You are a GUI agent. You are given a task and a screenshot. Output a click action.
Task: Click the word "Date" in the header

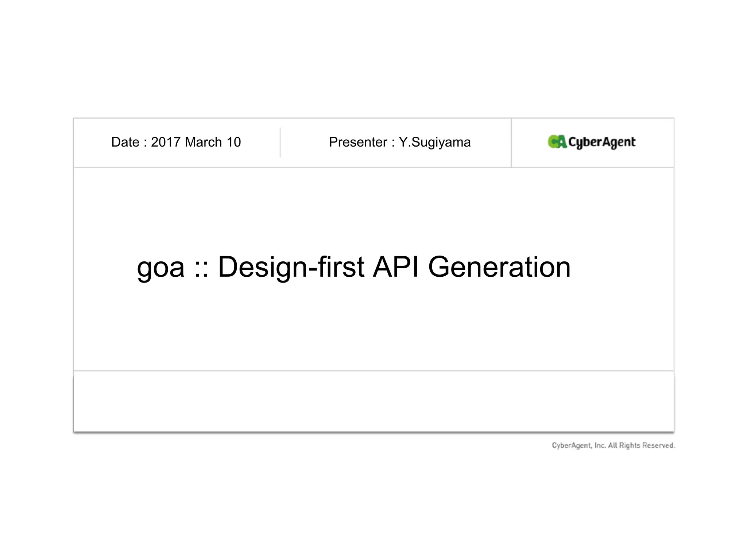(125, 142)
